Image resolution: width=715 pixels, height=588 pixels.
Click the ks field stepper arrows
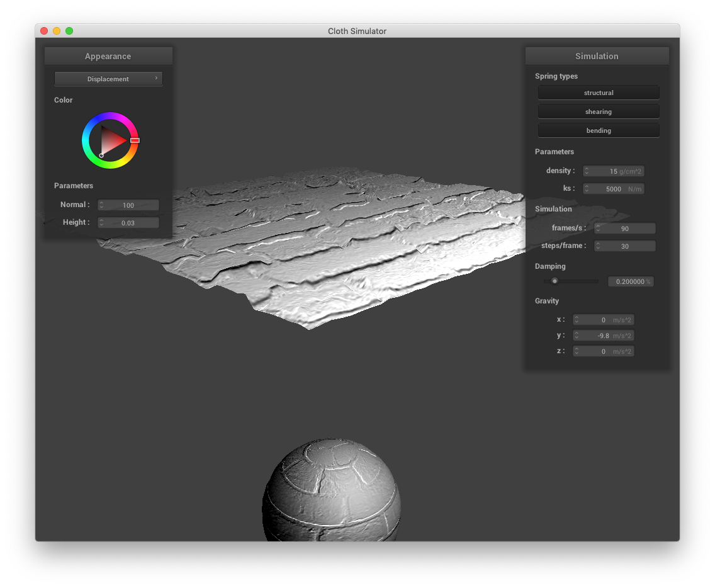click(x=587, y=189)
